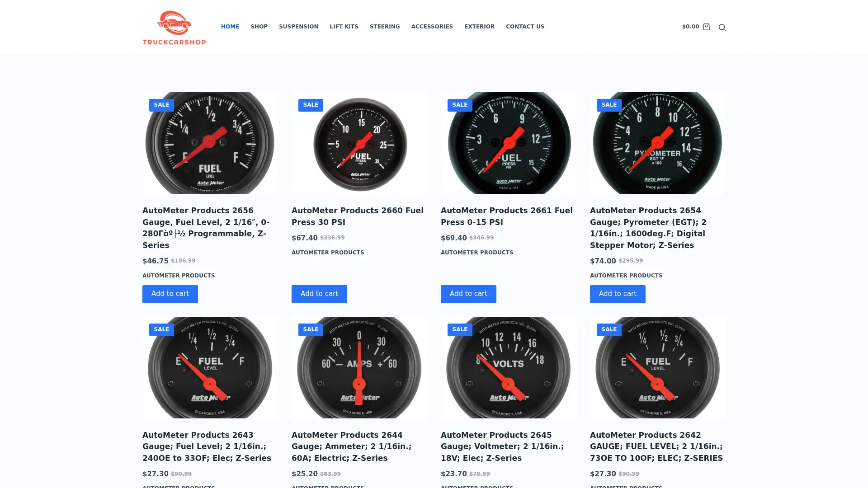The width and height of the screenshot is (868, 488).
Task: Open the 2645 Voltmeter gauge image
Action: point(509,367)
